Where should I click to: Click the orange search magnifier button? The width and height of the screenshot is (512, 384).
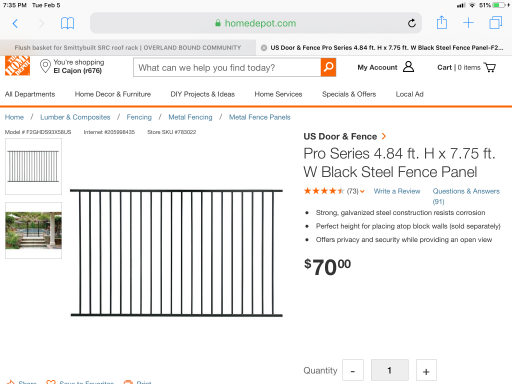tap(328, 67)
